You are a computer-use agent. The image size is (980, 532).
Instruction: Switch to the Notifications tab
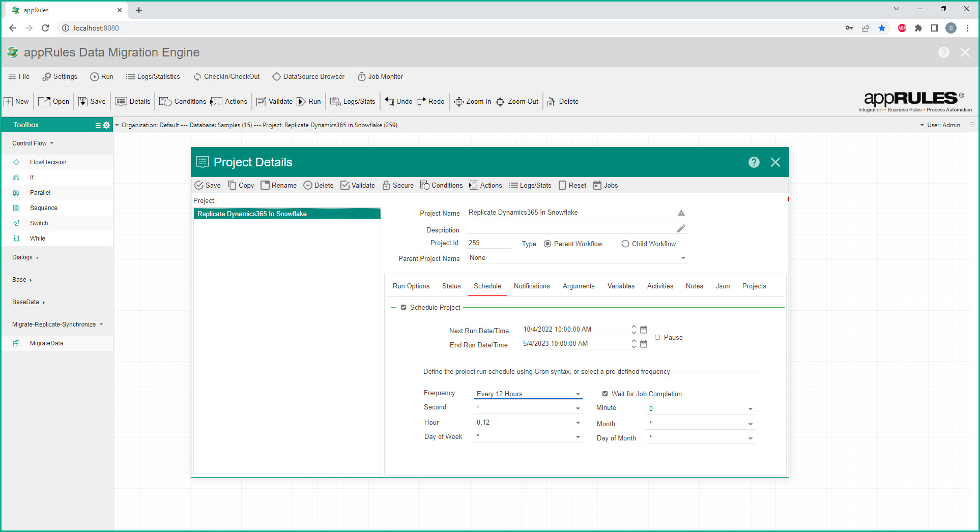532,286
